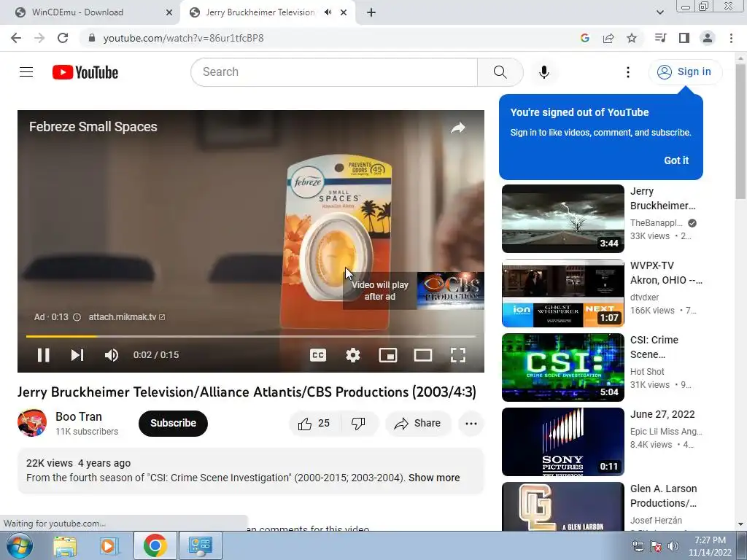Seek along the video progress bar

251,336
